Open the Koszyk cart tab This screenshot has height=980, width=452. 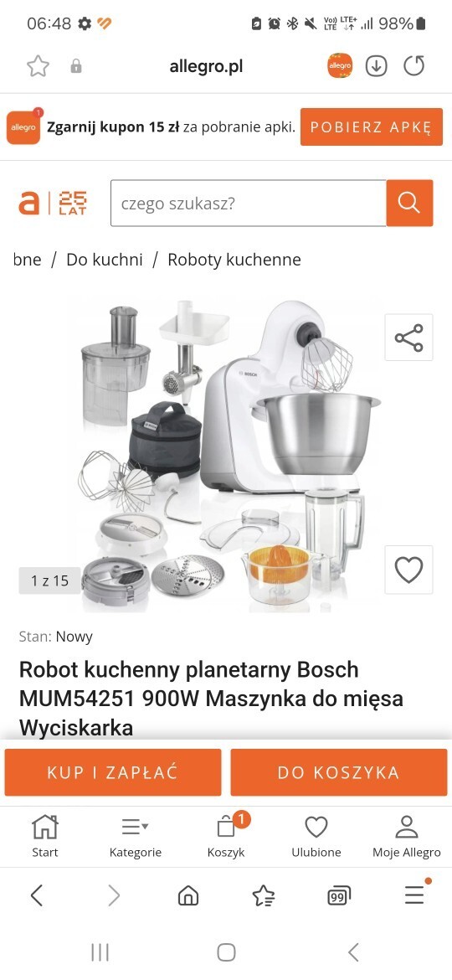(x=226, y=836)
